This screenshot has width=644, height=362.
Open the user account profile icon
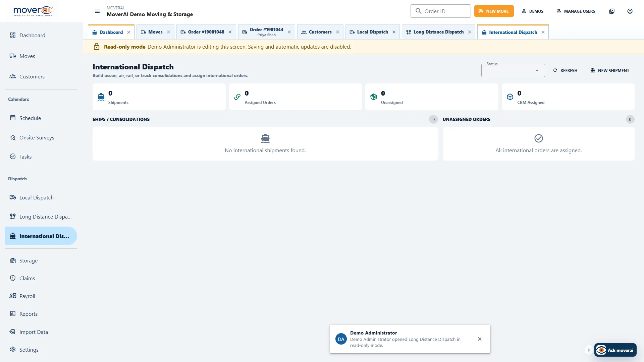pos(630,11)
